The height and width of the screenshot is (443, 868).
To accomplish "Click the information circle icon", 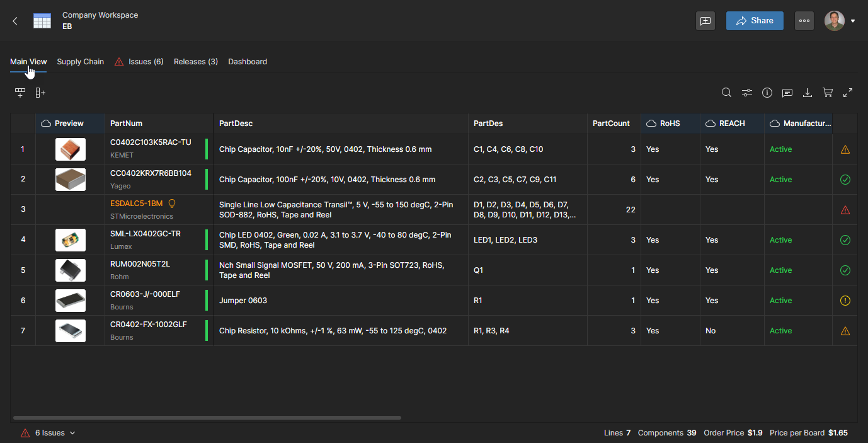I will (x=767, y=93).
